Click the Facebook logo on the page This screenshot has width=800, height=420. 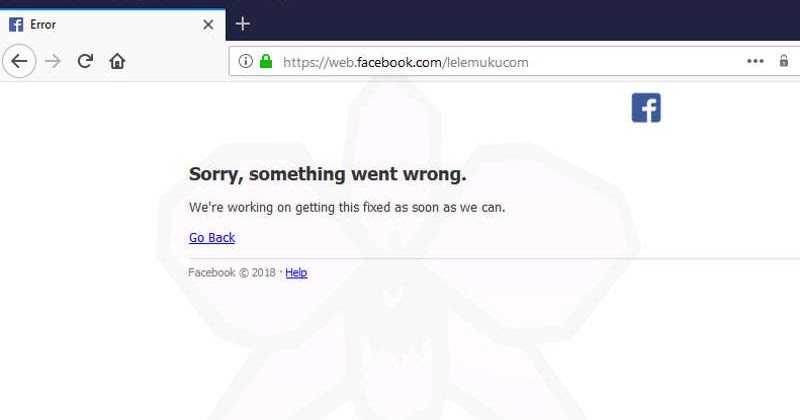coord(646,108)
